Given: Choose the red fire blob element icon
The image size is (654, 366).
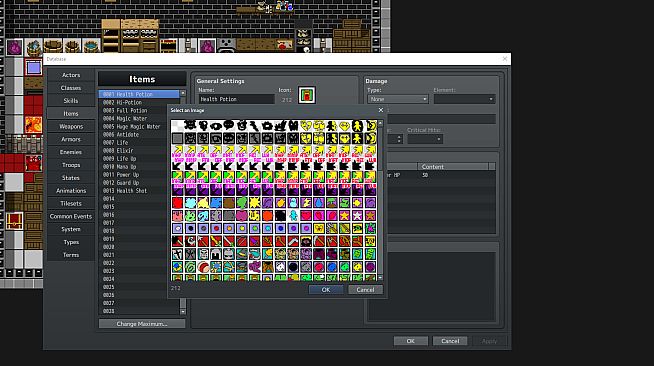Looking at the screenshot, I should (x=177, y=203).
